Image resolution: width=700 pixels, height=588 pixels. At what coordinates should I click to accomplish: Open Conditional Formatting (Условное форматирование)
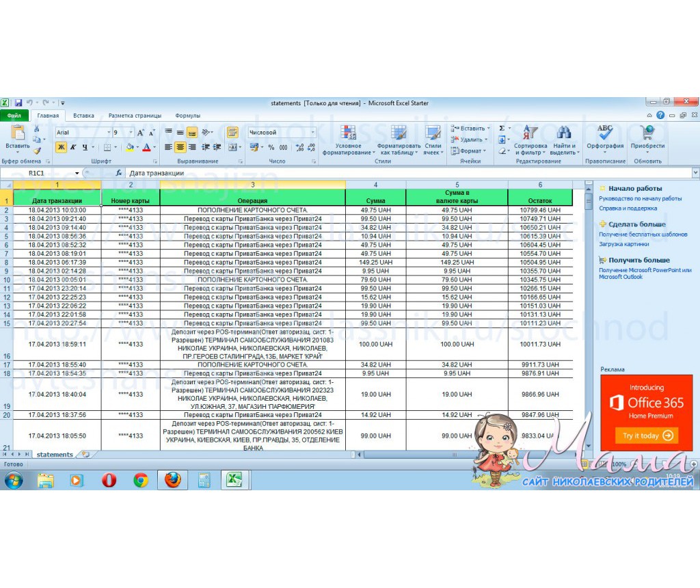[349, 140]
